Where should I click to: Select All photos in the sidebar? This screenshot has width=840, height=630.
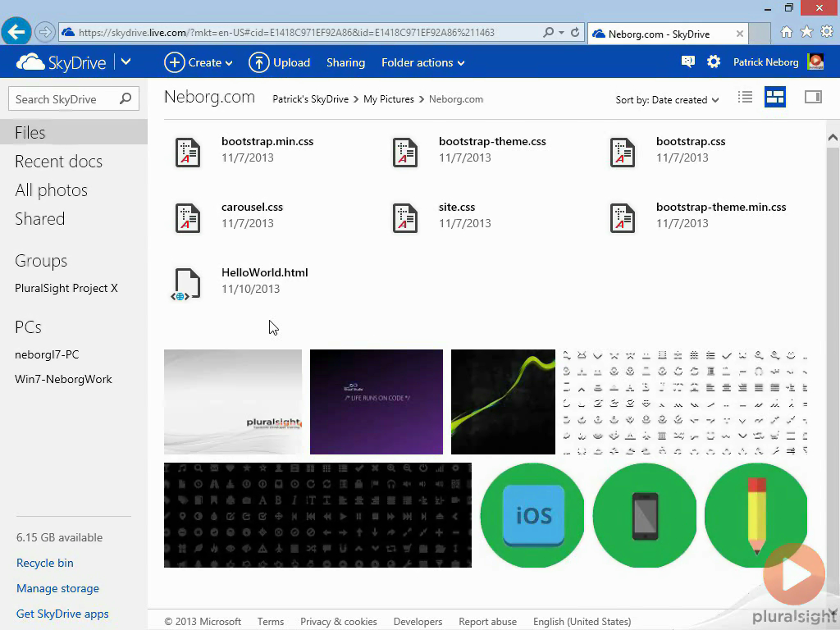[x=51, y=190]
